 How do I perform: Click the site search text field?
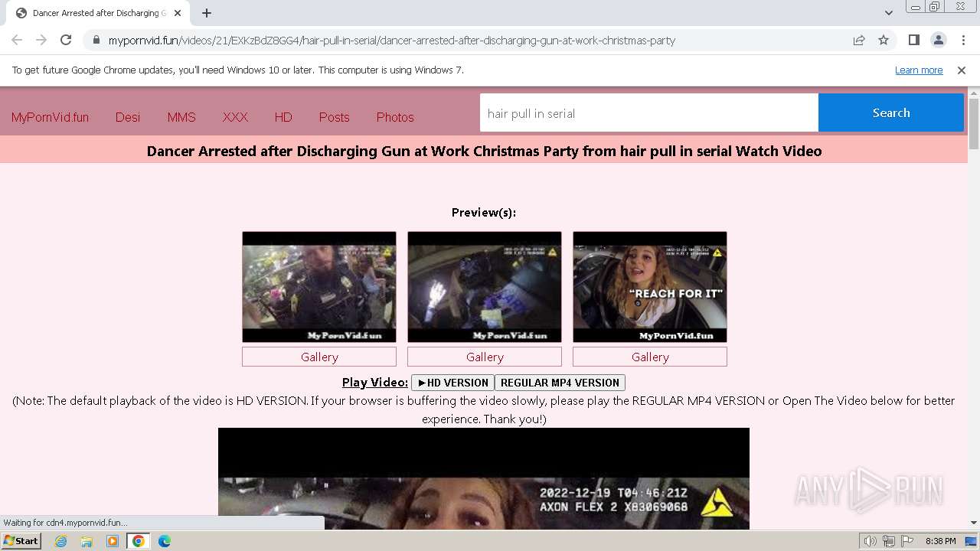click(649, 113)
